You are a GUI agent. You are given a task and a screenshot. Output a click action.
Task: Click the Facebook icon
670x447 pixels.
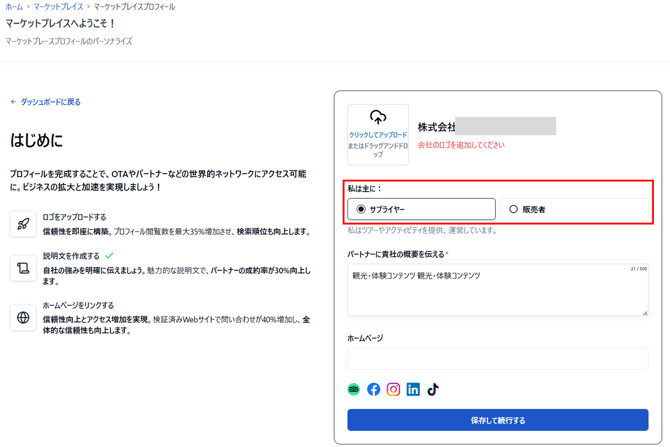pyautogui.click(x=373, y=389)
